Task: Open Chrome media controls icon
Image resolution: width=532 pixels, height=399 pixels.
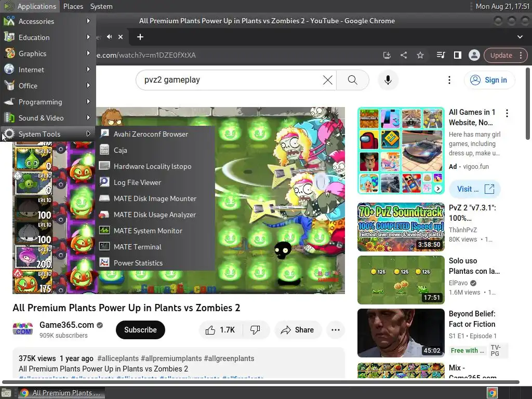Action: pos(441,55)
